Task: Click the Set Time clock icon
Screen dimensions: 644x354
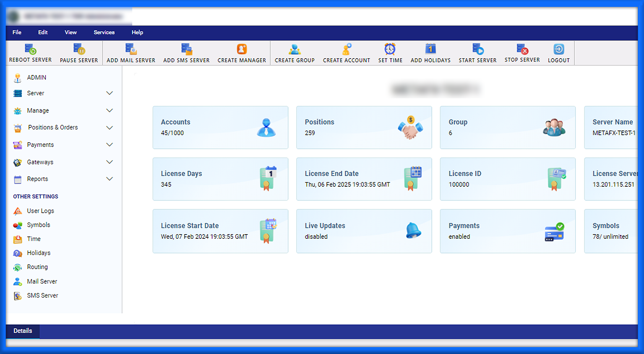Action: click(x=390, y=49)
